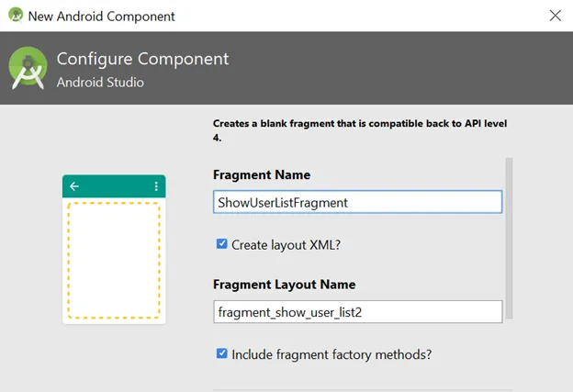Click the Android Studio subtitle in the header
The width and height of the screenshot is (573, 392).
tap(100, 83)
